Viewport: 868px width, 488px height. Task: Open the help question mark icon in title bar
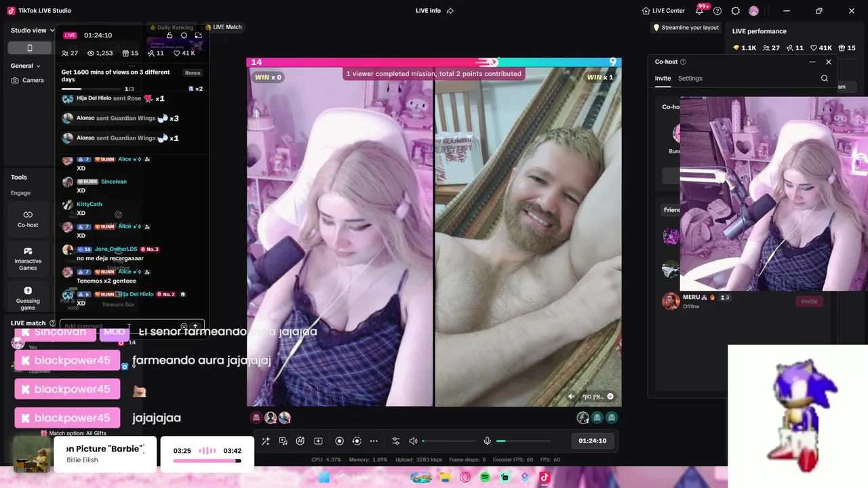click(717, 11)
